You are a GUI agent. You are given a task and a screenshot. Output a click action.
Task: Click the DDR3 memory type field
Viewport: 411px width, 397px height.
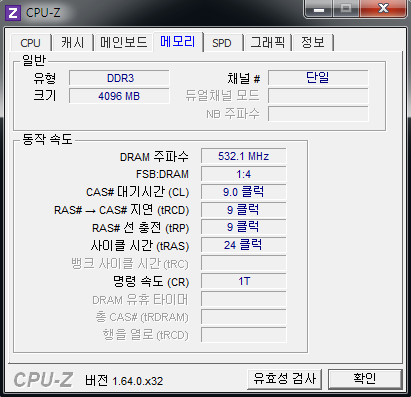[119, 78]
